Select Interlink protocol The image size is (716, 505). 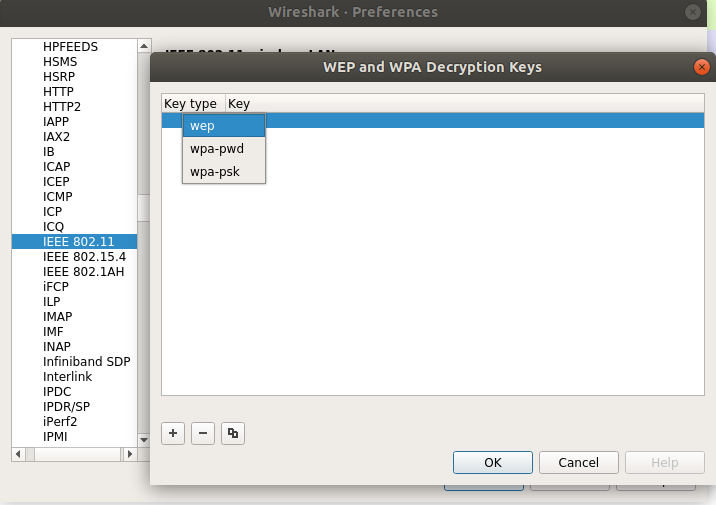(68, 377)
